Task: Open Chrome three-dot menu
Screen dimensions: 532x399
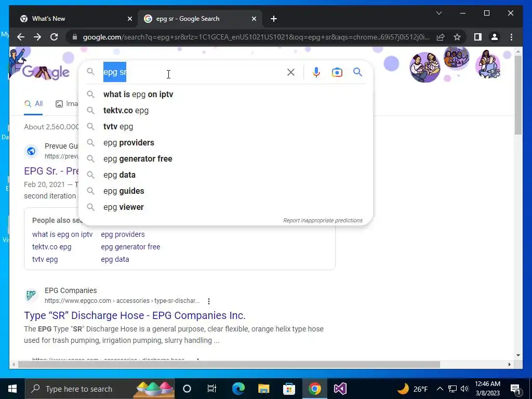Action: pos(511,37)
